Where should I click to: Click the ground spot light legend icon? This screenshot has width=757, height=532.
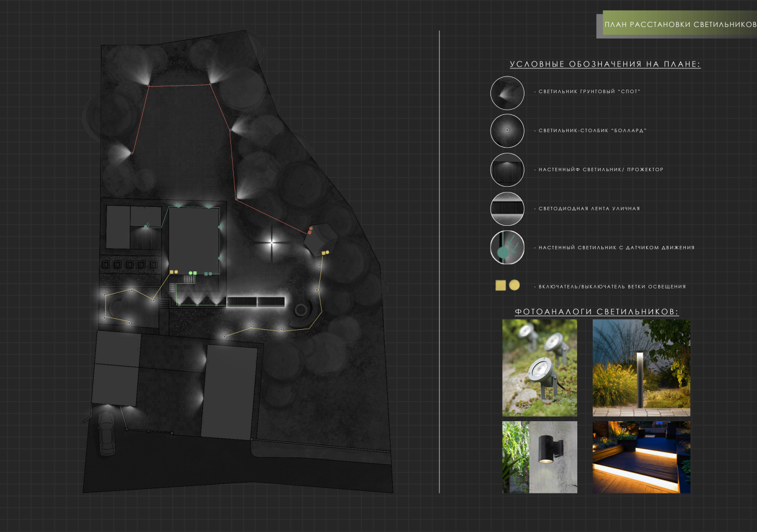[507, 93]
